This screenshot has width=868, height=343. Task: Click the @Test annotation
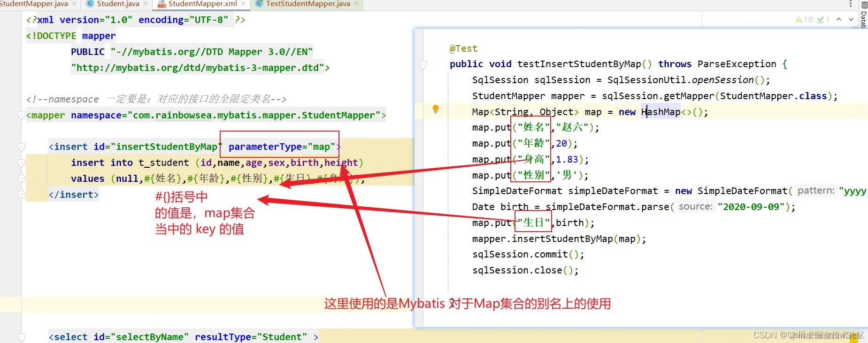point(463,48)
